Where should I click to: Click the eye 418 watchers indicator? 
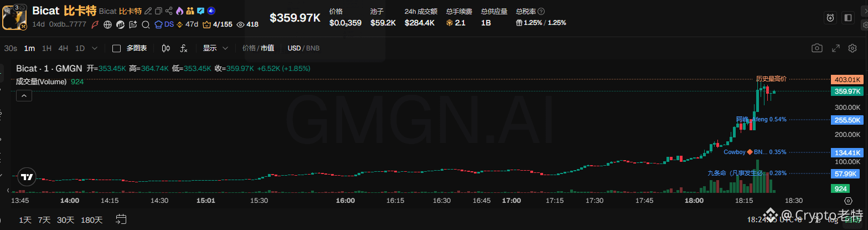pos(247,24)
